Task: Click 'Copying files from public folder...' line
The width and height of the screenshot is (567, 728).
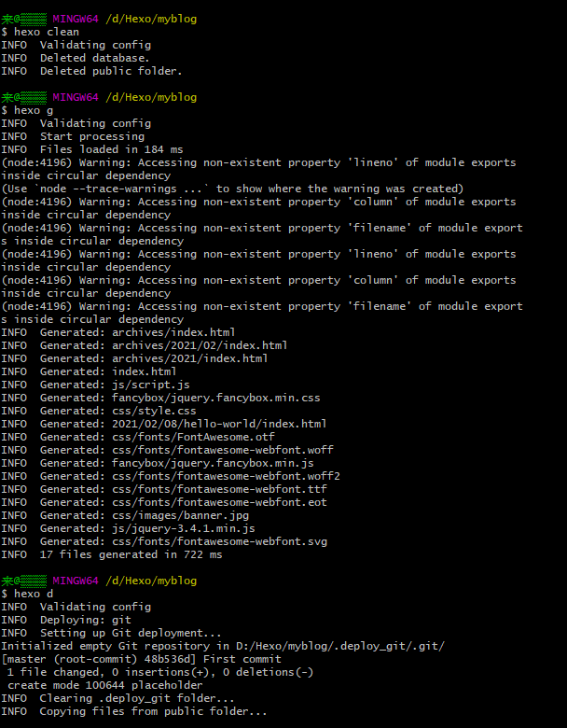Action: [x=153, y=711]
